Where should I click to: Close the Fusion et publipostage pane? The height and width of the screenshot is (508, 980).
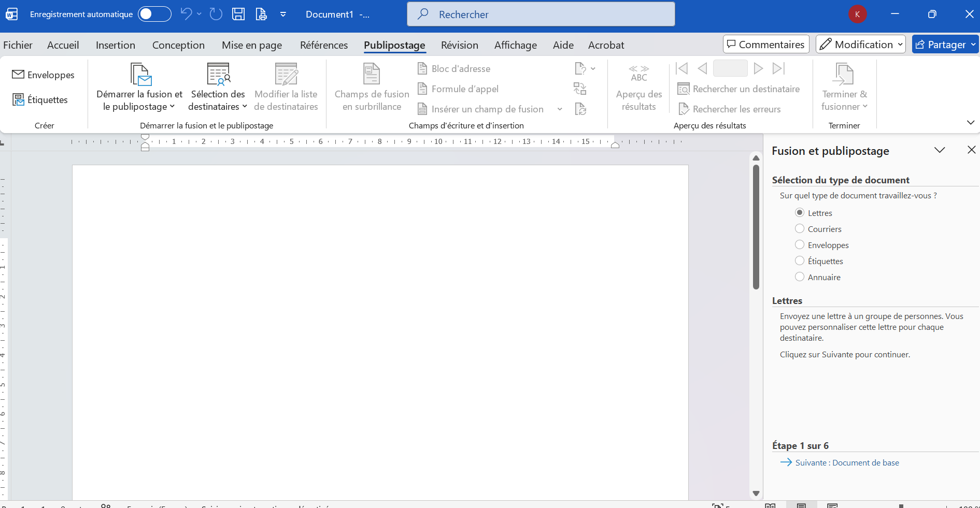(971, 150)
